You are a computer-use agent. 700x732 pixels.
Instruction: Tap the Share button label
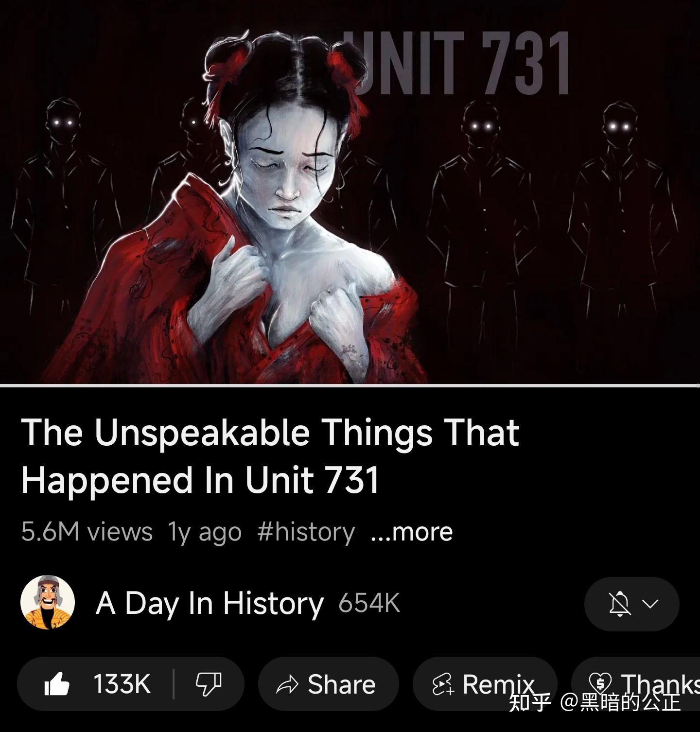(342, 684)
